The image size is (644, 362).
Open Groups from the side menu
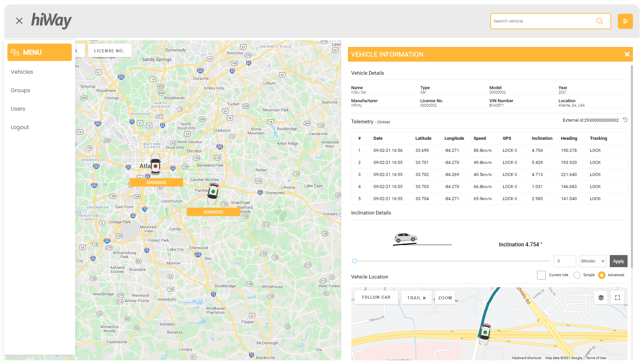[20, 90]
